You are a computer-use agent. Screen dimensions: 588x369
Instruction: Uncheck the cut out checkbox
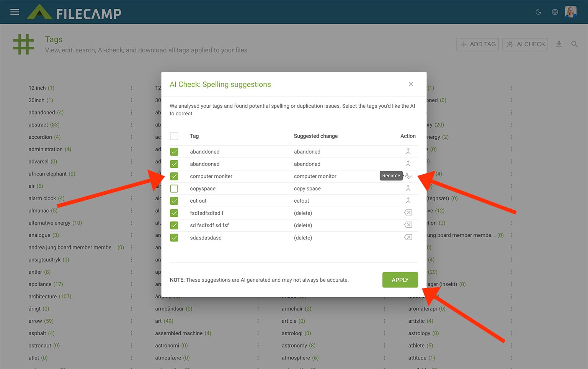[x=174, y=201]
